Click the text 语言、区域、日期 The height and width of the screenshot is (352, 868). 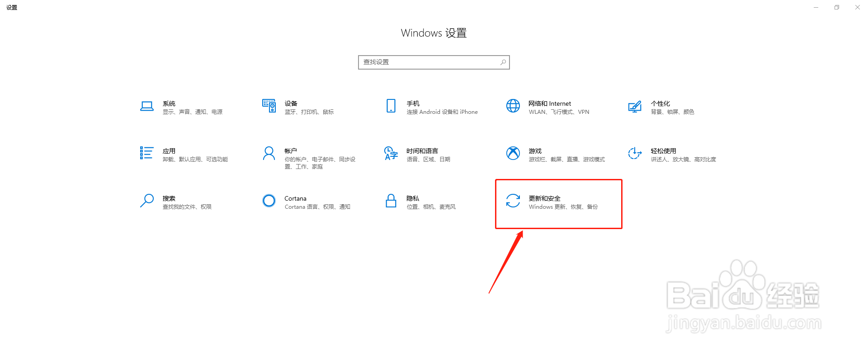[x=429, y=160]
